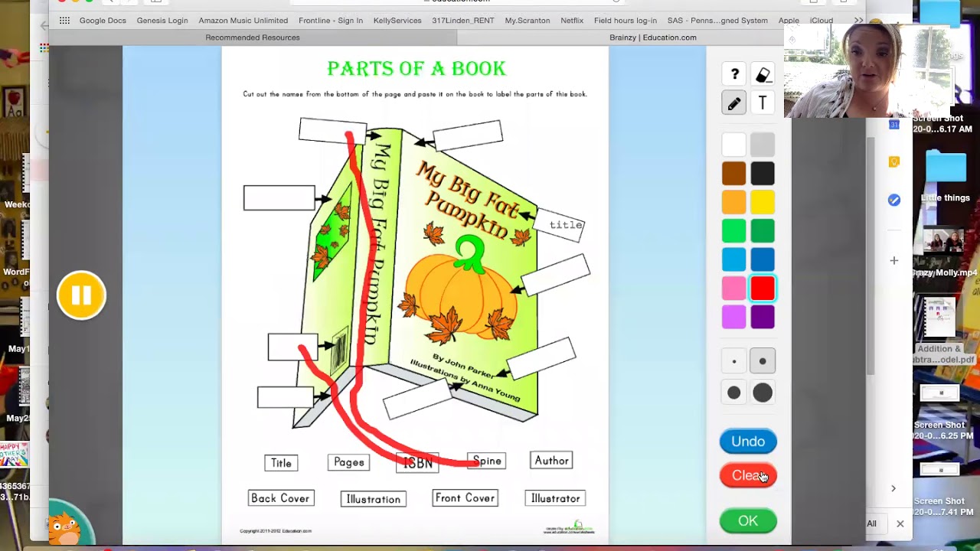Expand bookmarks overflow chevron
The height and width of the screenshot is (551, 980).
(858, 21)
